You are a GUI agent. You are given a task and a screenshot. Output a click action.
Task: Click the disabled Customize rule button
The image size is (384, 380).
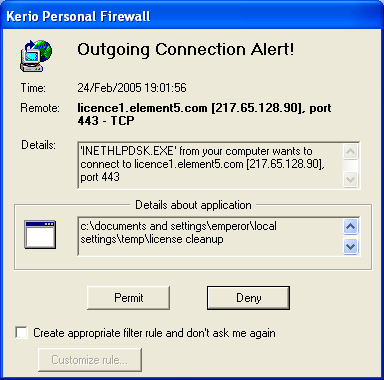(x=90, y=360)
